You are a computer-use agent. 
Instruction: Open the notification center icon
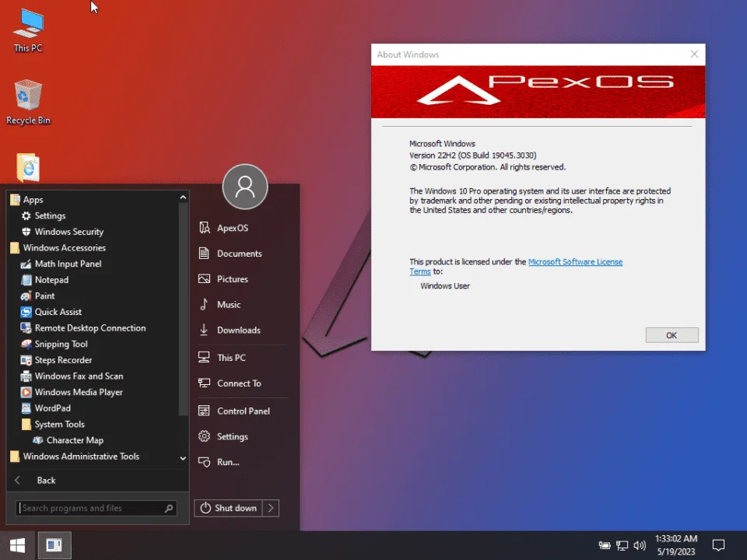(x=718, y=544)
